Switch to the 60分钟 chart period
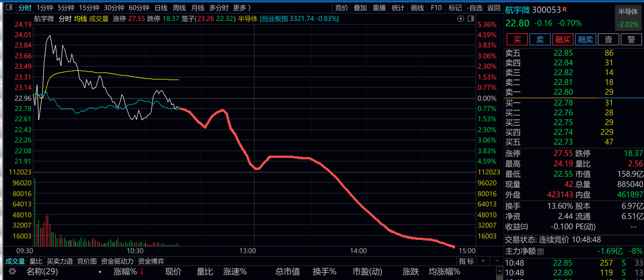The height and width of the screenshot is (280, 644). click(139, 8)
